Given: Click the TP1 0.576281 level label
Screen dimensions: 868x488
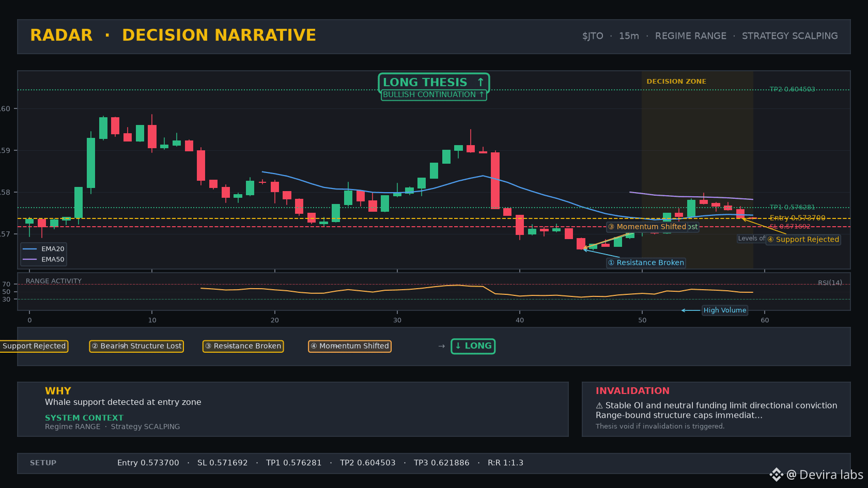Looking at the screenshot, I should coord(792,207).
